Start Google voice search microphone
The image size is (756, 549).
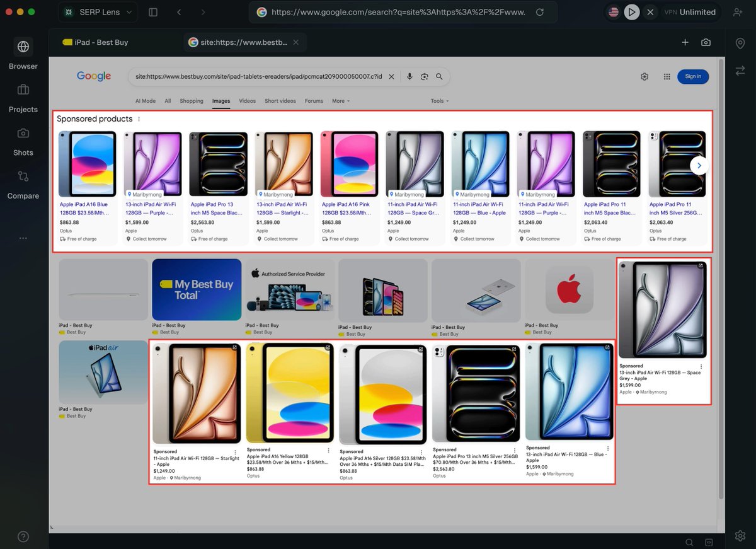(409, 76)
